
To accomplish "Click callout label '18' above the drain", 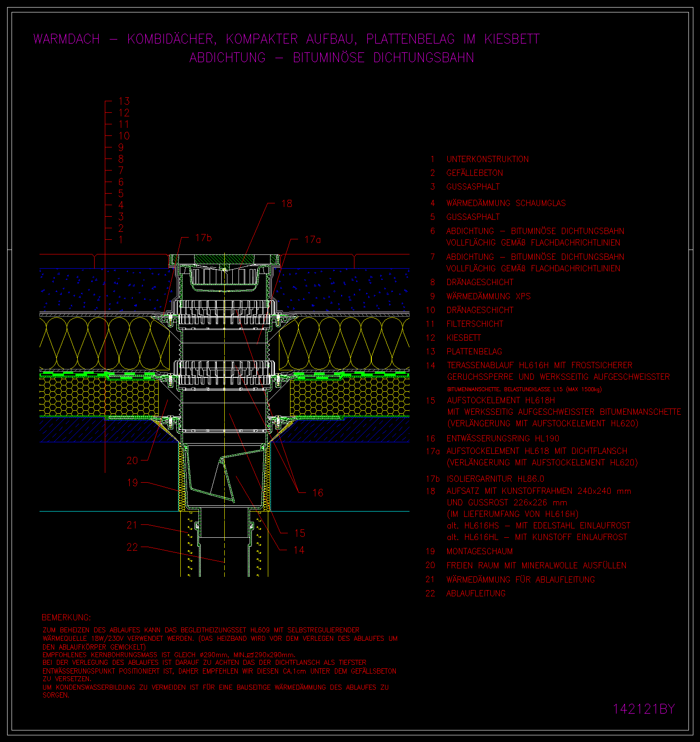I will (x=287, y=203).
